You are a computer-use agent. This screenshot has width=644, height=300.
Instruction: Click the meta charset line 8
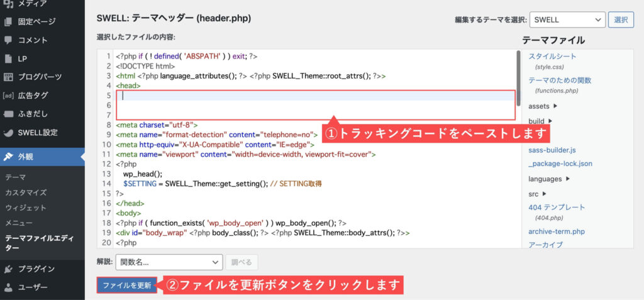tap(157, 125)
